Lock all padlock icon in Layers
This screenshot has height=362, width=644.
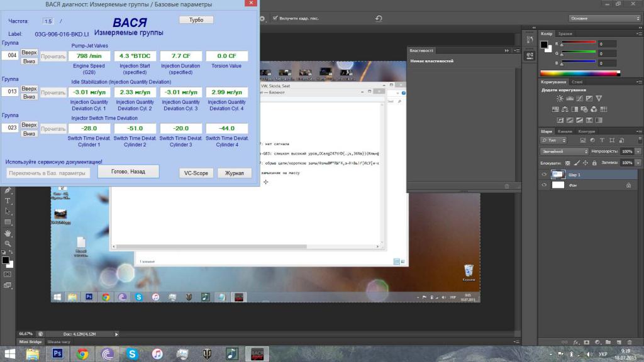click(594, 163)
